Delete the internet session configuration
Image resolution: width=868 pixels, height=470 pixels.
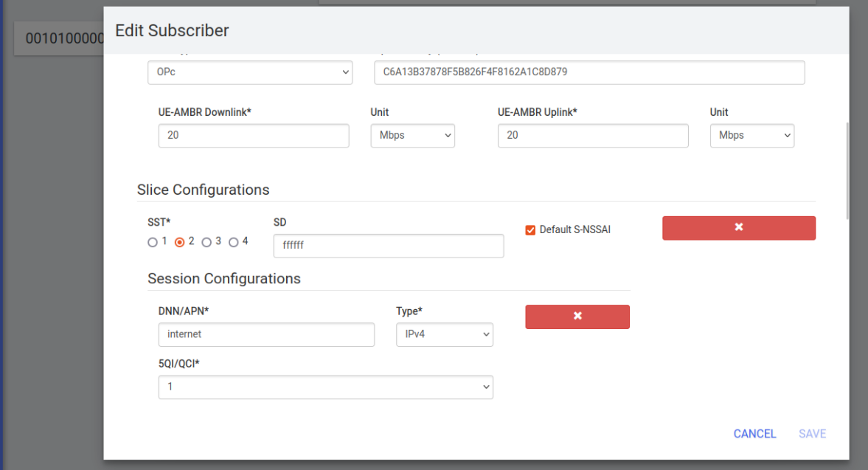point(577,317)
